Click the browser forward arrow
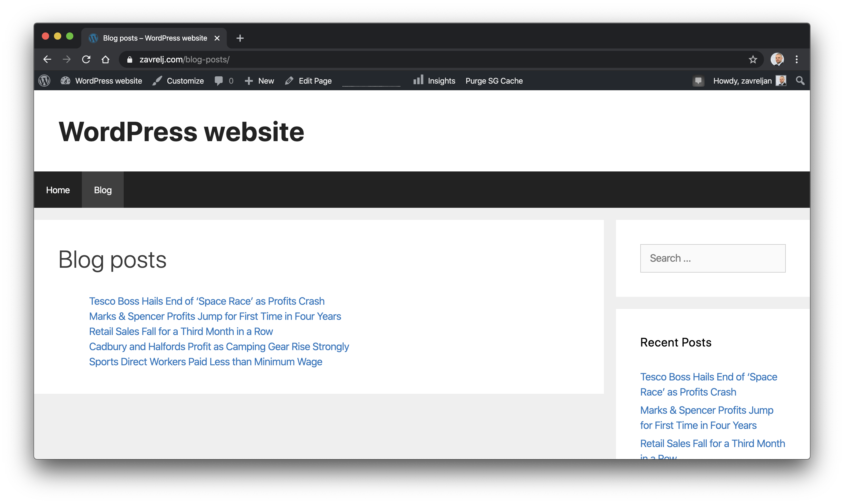Viewport: 844px width, 504px height. tap(67, 59)
